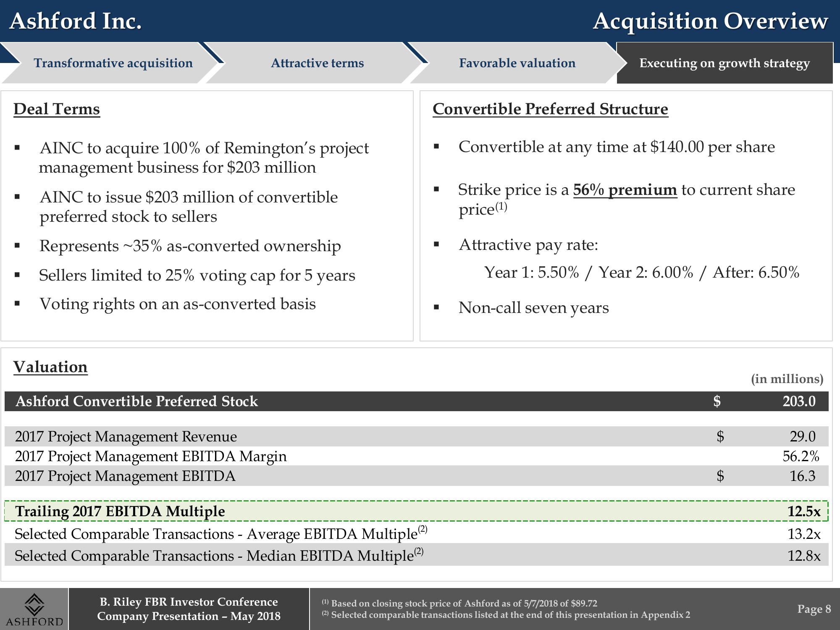Click footnote 1 about closing stock price
The image size is (840, 630).
pos(459,604)
